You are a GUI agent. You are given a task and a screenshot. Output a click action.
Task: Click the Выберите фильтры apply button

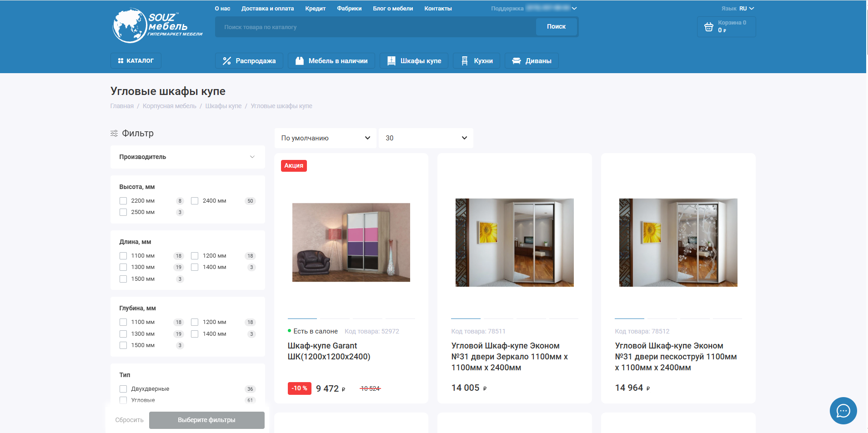click(206, 420)
